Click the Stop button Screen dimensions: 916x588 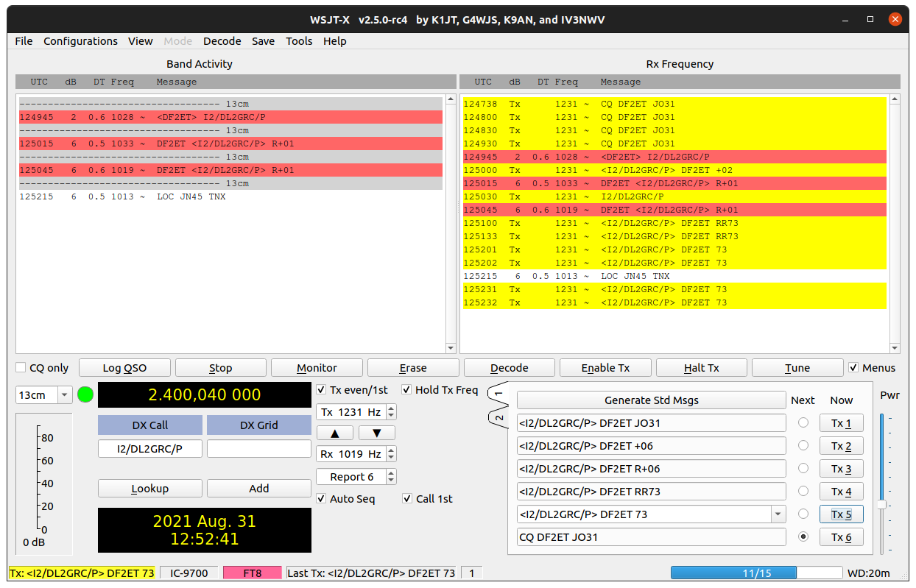(221, 368)
